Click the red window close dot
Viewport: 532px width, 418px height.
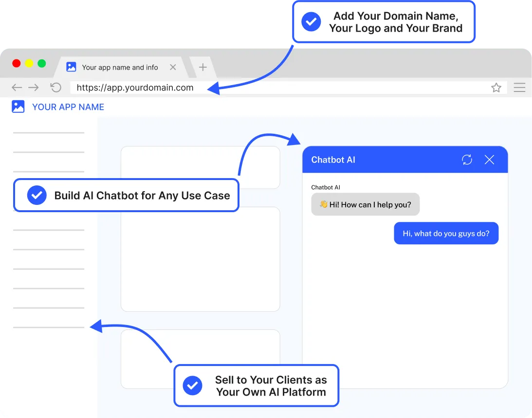[16, 63]
